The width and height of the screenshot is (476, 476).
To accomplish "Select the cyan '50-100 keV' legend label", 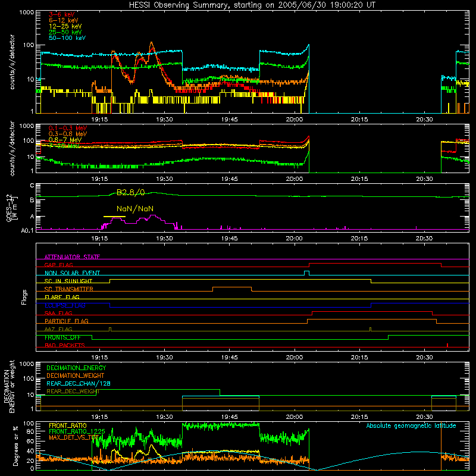I will click(67, 38).
